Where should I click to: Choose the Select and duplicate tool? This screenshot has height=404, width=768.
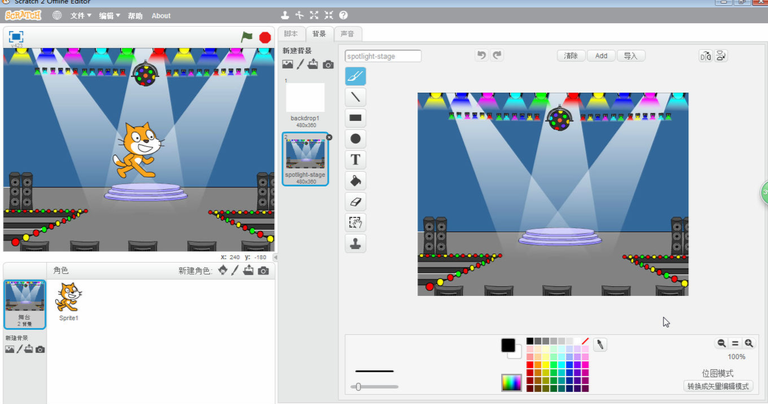click(x=356, y=222)
